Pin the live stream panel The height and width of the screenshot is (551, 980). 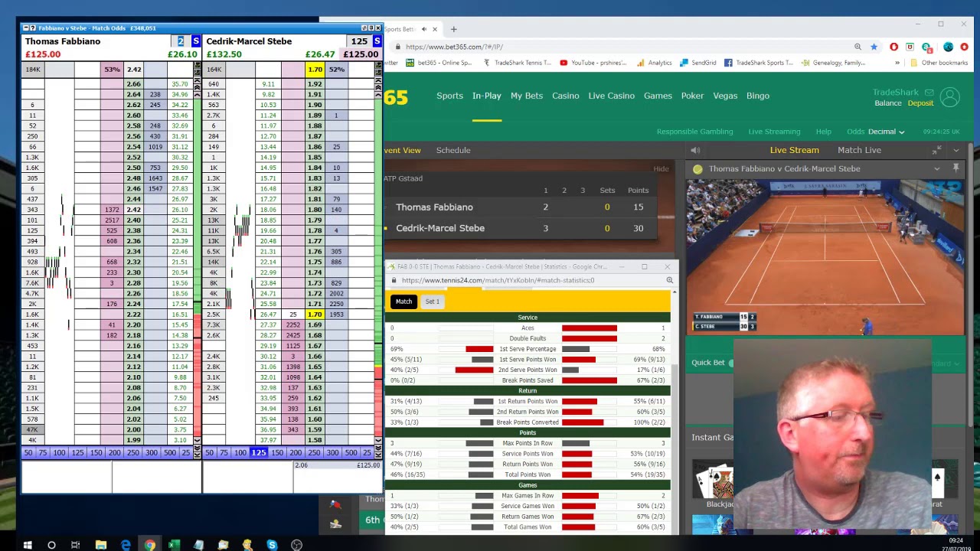(x=955, y=168)
